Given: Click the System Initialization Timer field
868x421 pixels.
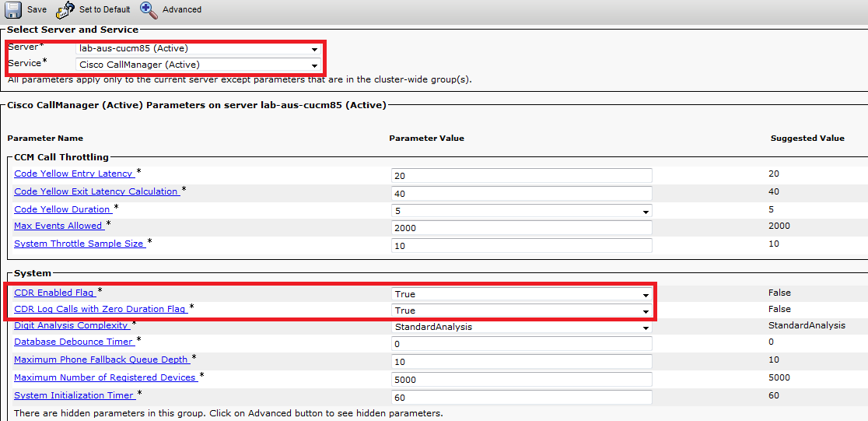Looking at the screenshot, I should click(x=521, y=397).
